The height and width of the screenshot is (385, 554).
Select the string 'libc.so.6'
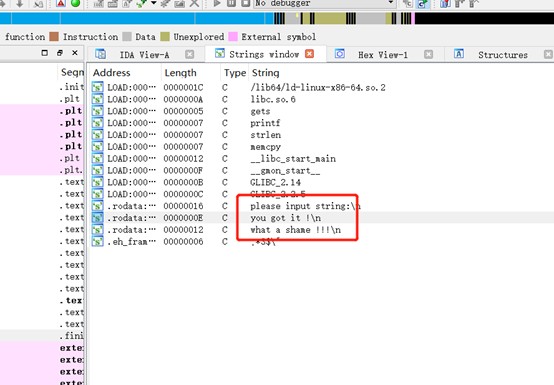pos(273,99)
